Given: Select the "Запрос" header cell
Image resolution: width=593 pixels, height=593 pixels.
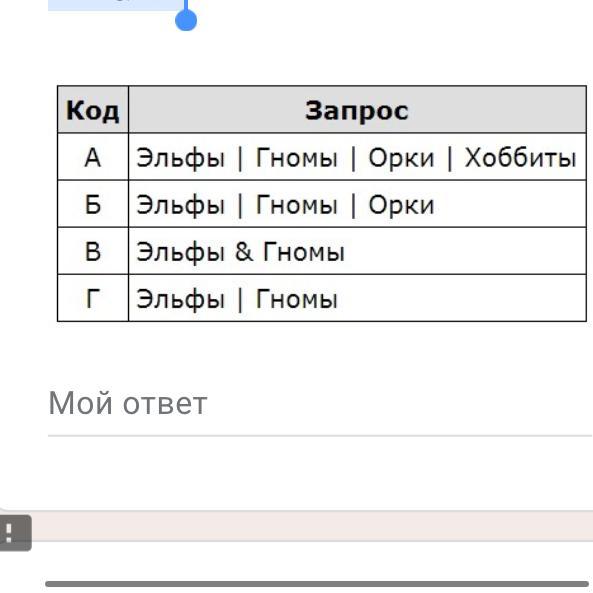Looking at the screenshot, I should pyautogui.click(x=357, y=110).
